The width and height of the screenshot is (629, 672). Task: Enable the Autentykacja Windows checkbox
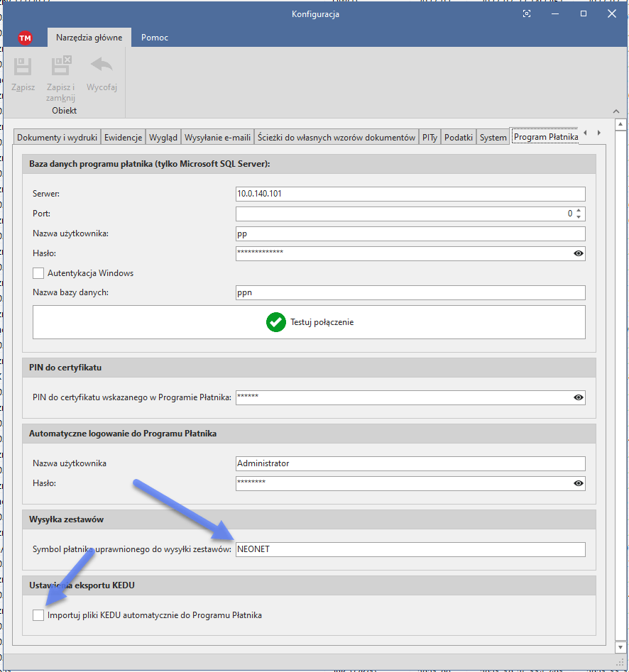click(38, 273)
